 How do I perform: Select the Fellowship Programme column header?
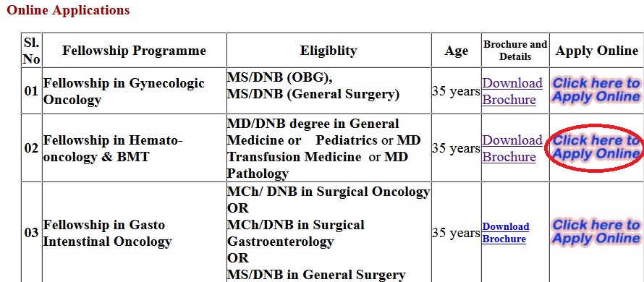pyautogui.click(x=134, y=51)
